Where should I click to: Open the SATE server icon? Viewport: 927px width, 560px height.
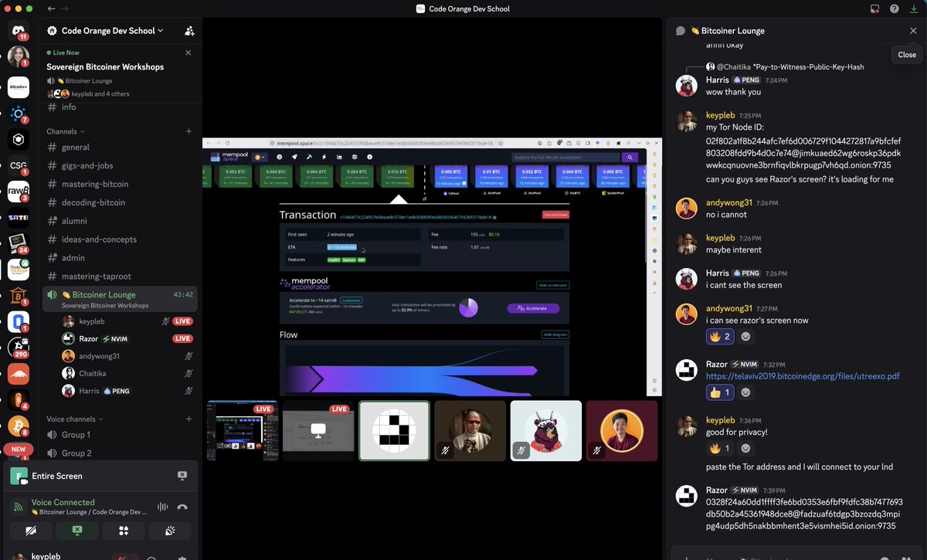(19, 218)
